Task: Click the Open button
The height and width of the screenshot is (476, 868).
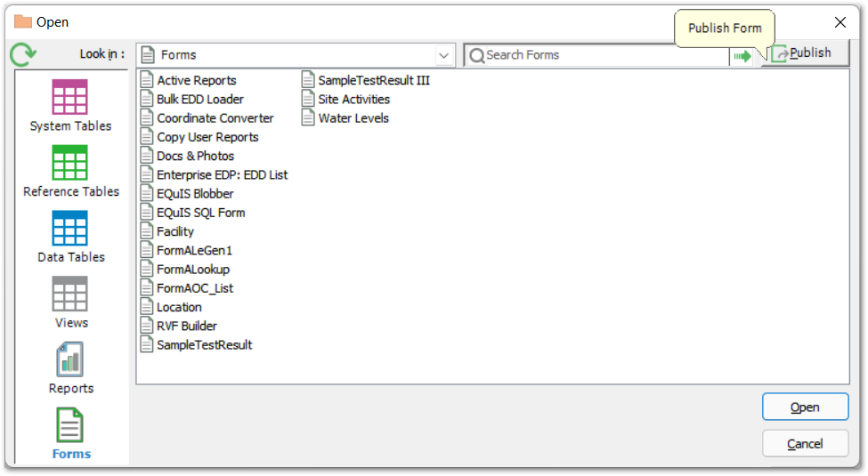Action: [805, 407]
